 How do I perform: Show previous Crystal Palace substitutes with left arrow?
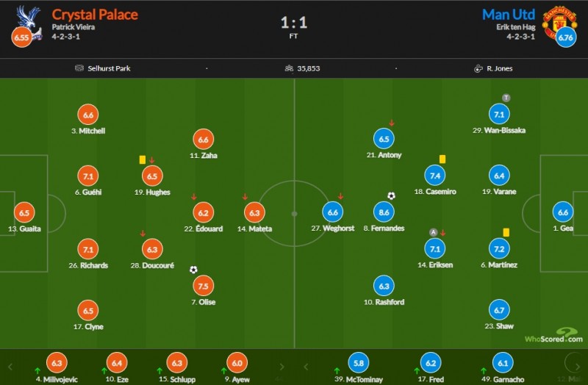pyautogui.click(x=10, y=367)
